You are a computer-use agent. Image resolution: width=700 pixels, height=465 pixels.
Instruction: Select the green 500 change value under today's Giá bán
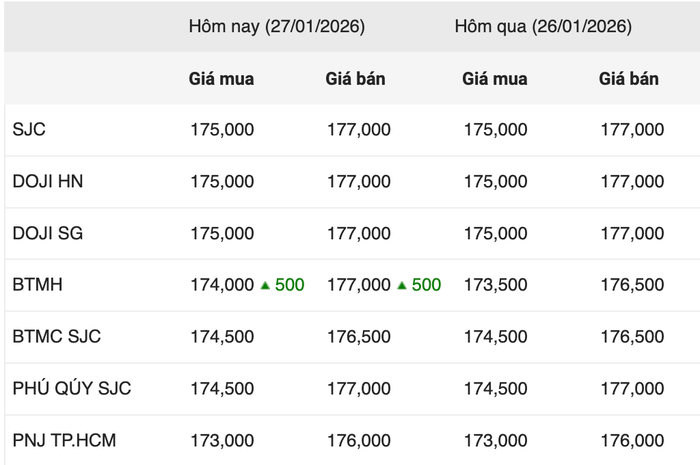coord(426,285)
